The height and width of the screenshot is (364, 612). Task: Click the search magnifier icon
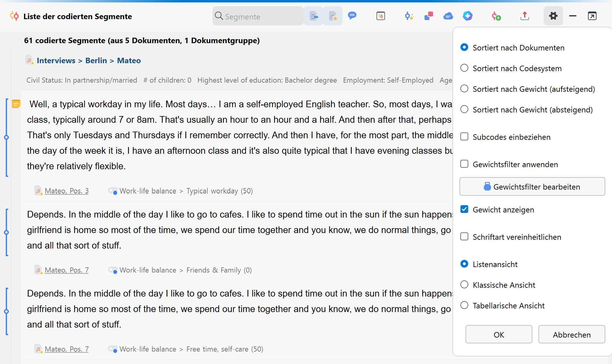click(219, 16)
